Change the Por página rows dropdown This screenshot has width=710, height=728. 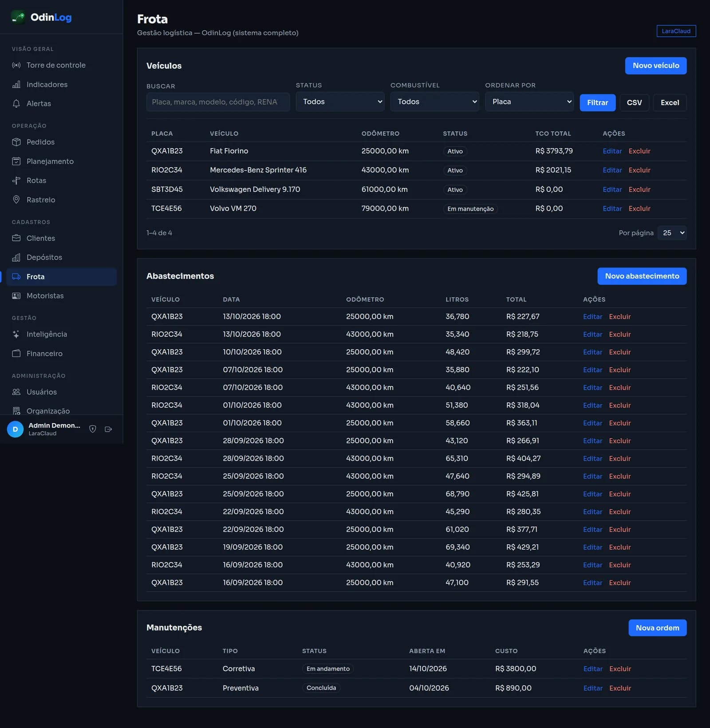tap(672, 233)
